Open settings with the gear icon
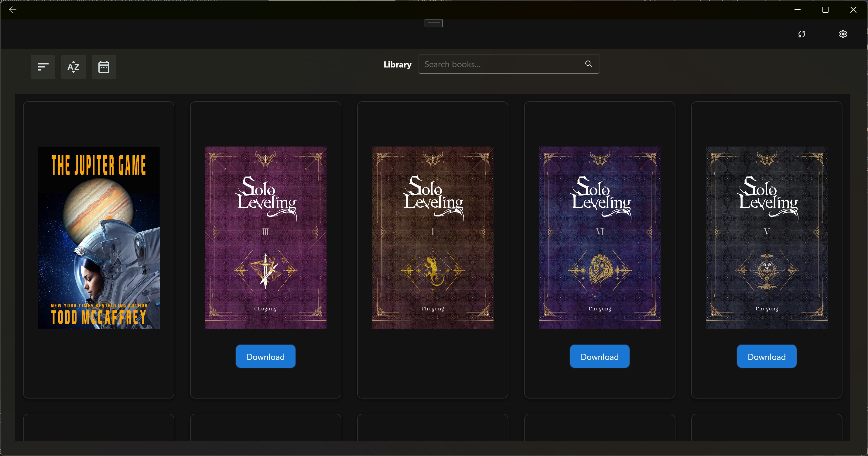The width and height of the screenshot is (868, 456). click(x=843, y=34)
